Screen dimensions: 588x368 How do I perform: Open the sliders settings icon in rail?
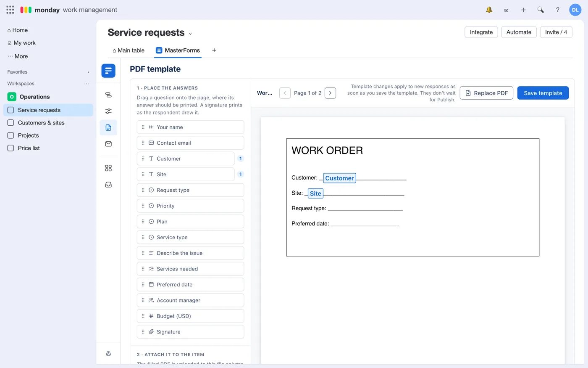[x=108, y=111]
